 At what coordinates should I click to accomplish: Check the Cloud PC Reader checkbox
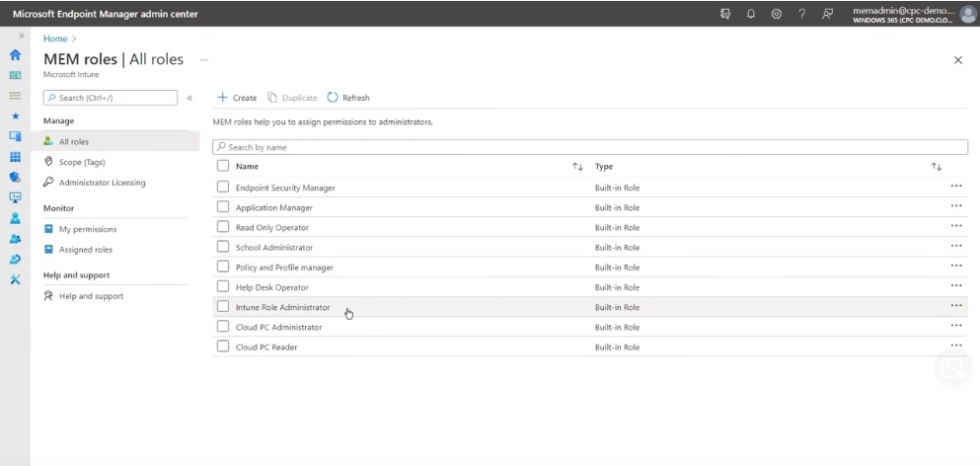(x=223, y=346)
